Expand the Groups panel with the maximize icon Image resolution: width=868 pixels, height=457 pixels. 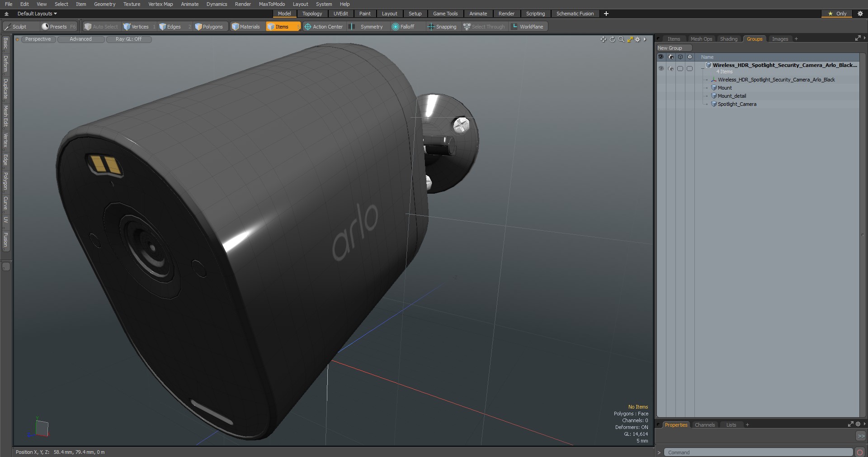click(x=858, y=39)
